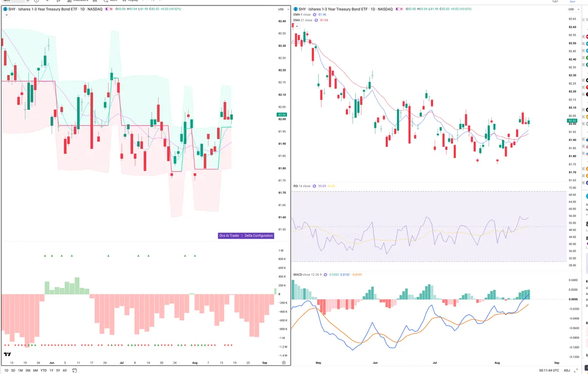Click the RSI value 55.09
The height and width of the screenshot is (374, 588).
pyautogui.click(x=322, y=186)
